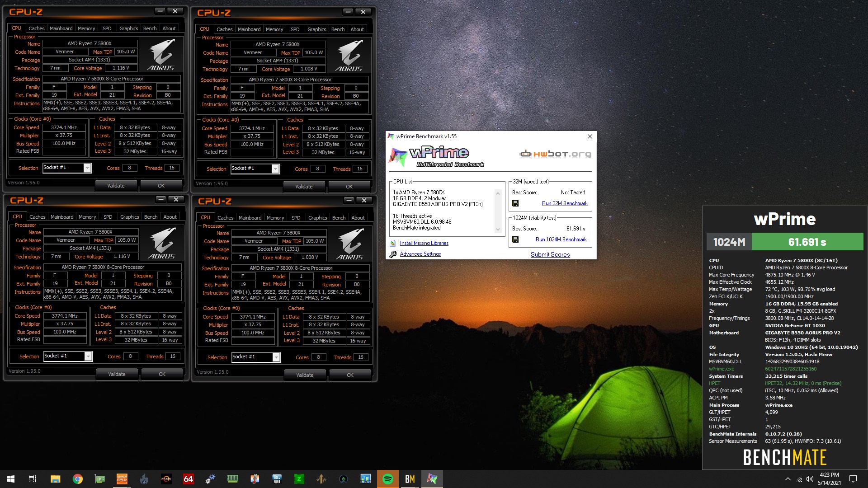Open AIDA64 from the taskbar
This screenshot has width=868, height=488.
click(188, 479)
